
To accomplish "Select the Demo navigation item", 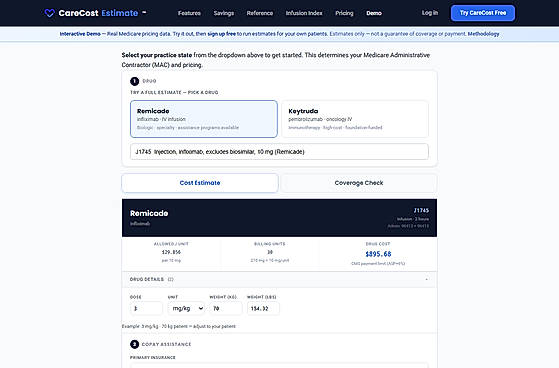I will point(374,13).
